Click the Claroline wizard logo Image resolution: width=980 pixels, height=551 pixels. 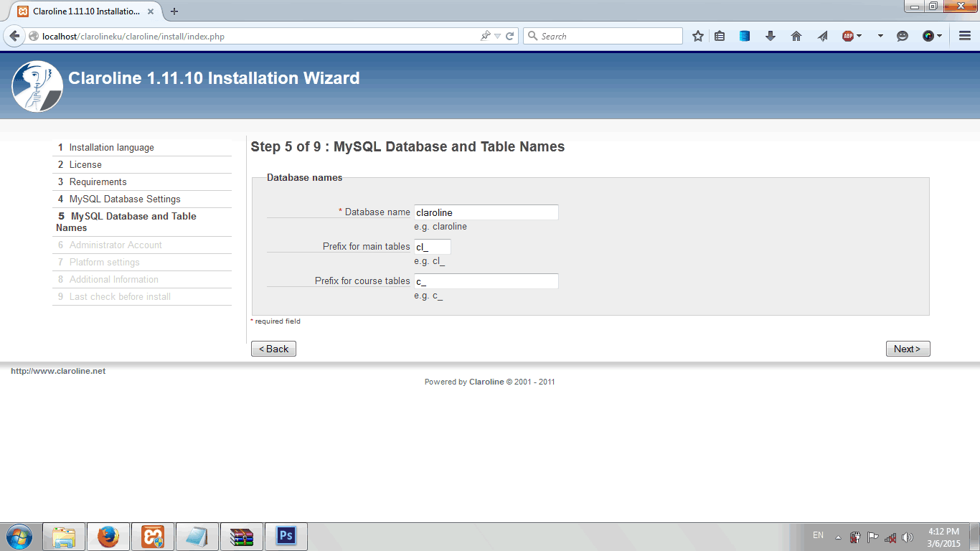point(37,85)
